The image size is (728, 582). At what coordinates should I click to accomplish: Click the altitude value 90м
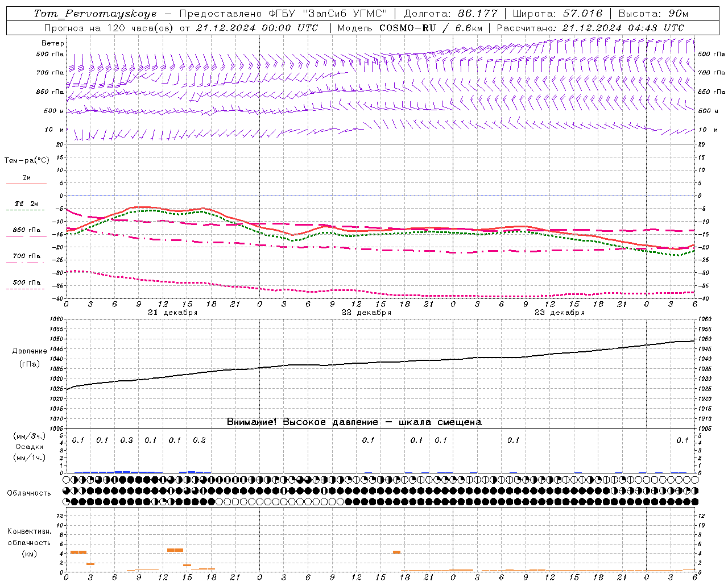678,14
